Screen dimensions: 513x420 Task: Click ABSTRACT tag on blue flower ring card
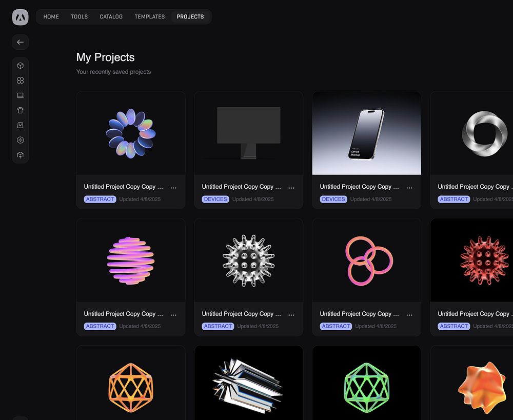(x=100, y=199)
